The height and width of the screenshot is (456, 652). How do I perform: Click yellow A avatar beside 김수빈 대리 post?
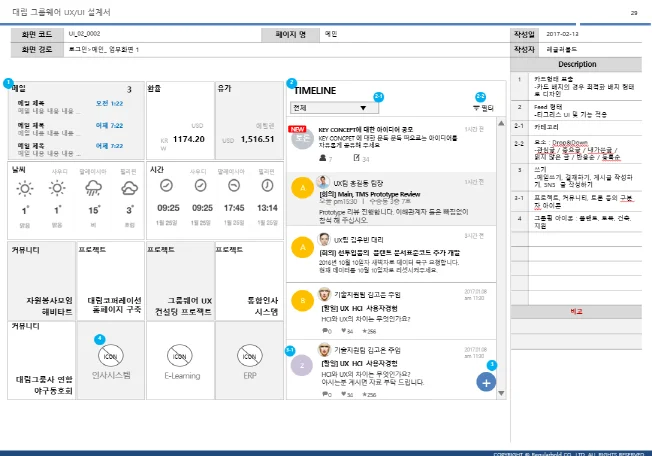[x=302, y=247]
